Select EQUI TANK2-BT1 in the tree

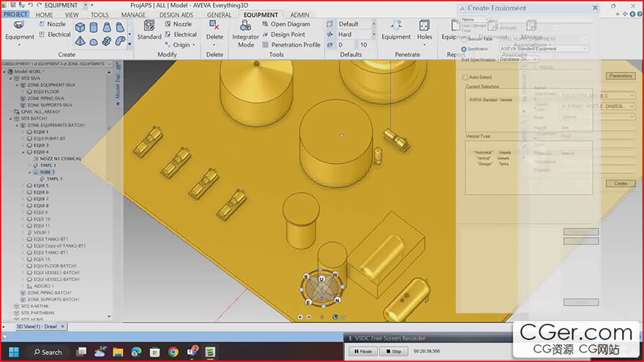(x=50, y=239)
